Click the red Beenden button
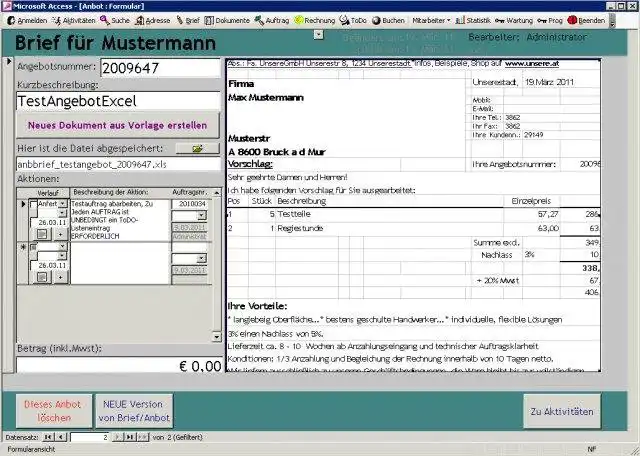The width and height of the screenshot is (640, 456). (586, 20)
